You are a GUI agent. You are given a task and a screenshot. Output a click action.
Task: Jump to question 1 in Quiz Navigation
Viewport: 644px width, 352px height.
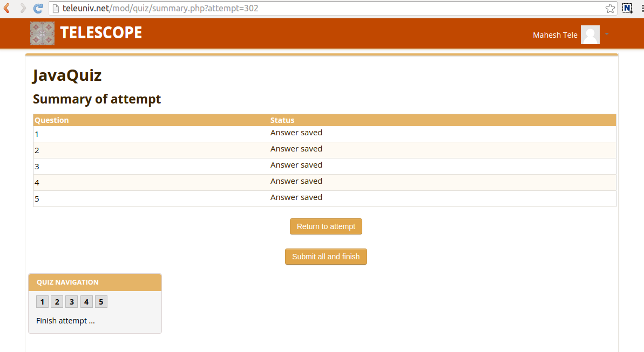tap(42, 302)
